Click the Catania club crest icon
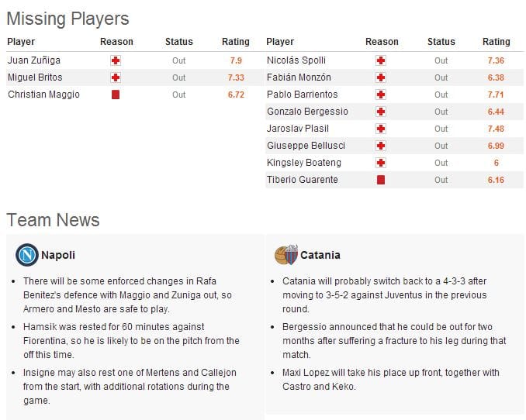The image size is (526, 420). click(x=283, y=254)
